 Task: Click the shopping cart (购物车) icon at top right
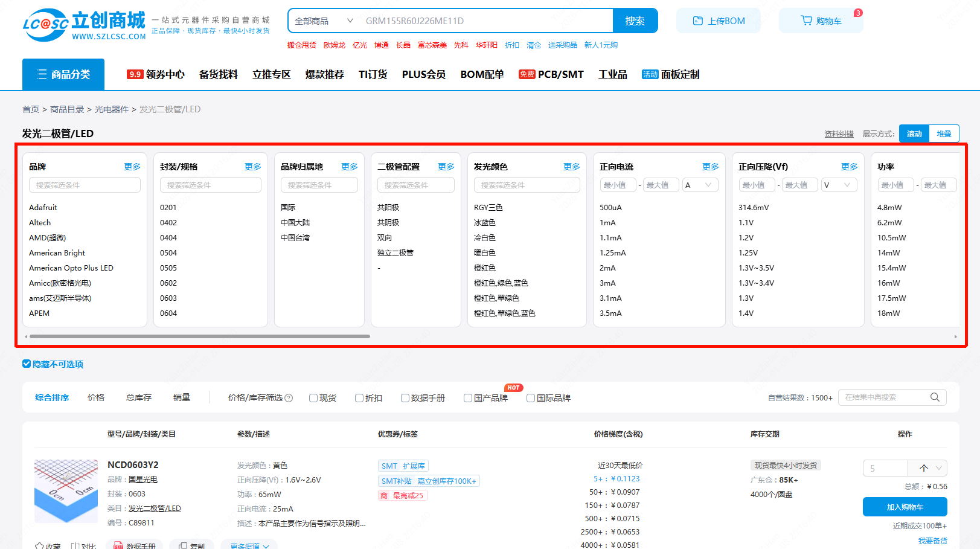(x=806, y=20)
